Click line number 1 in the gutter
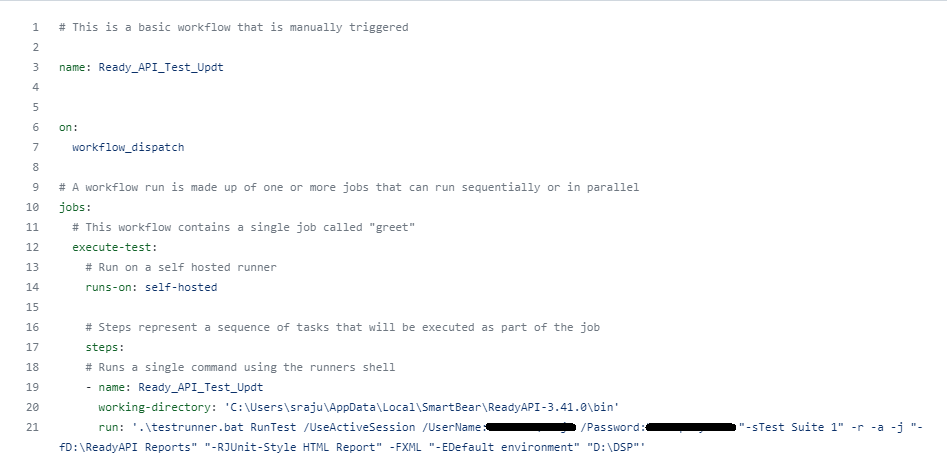 (35, 27)
